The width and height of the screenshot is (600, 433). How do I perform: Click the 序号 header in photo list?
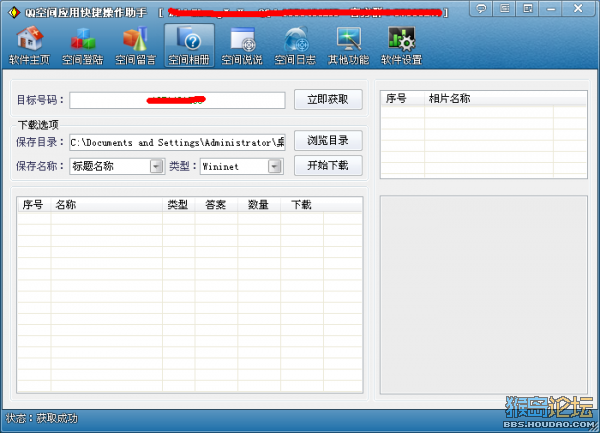402,99
